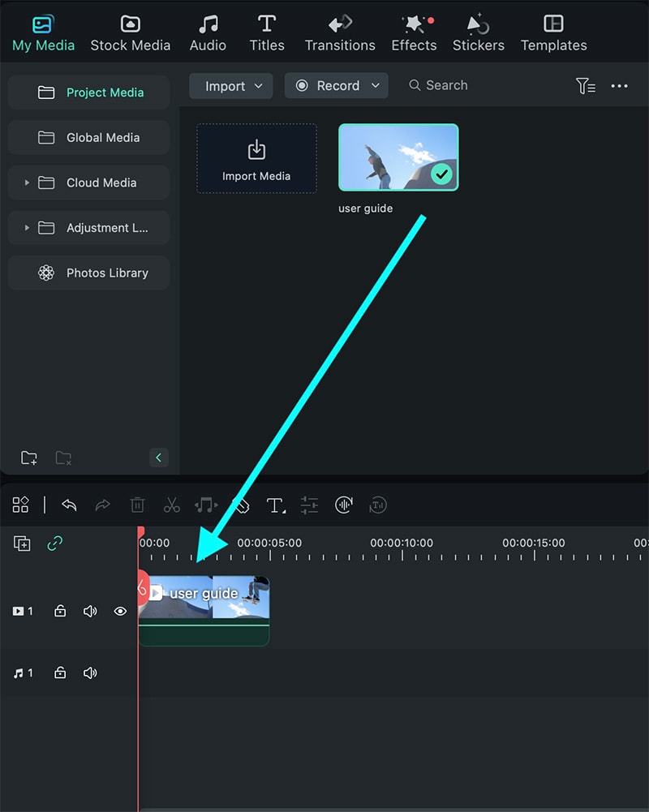This screenshot has height=812, width=649.
Task: Redo the last action
Action: click(x=103, y=505)
